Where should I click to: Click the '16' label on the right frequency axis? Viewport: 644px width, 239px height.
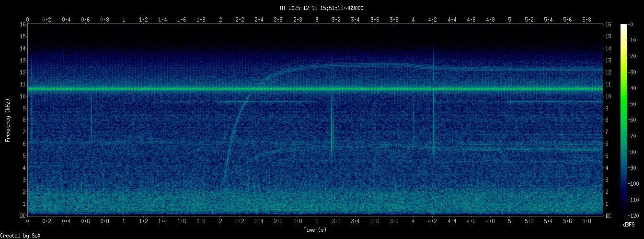click(609, 24)
